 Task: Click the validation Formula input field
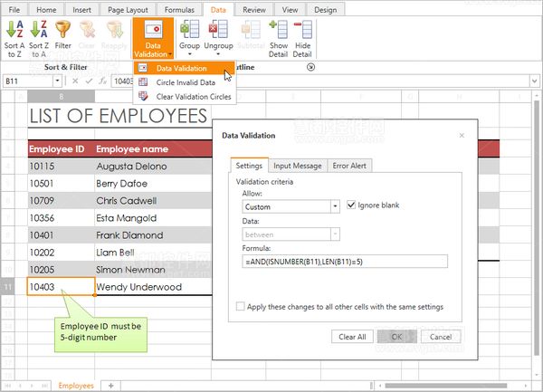pos(345,262)
